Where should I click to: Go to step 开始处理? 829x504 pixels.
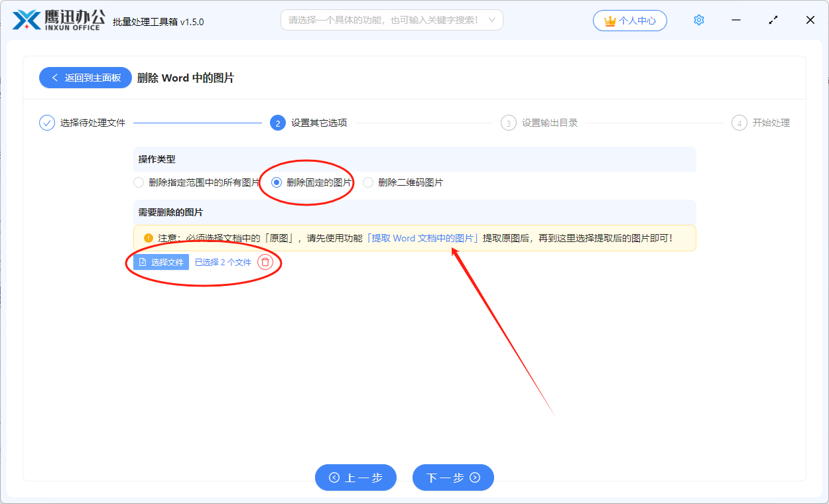click(771, 123)
